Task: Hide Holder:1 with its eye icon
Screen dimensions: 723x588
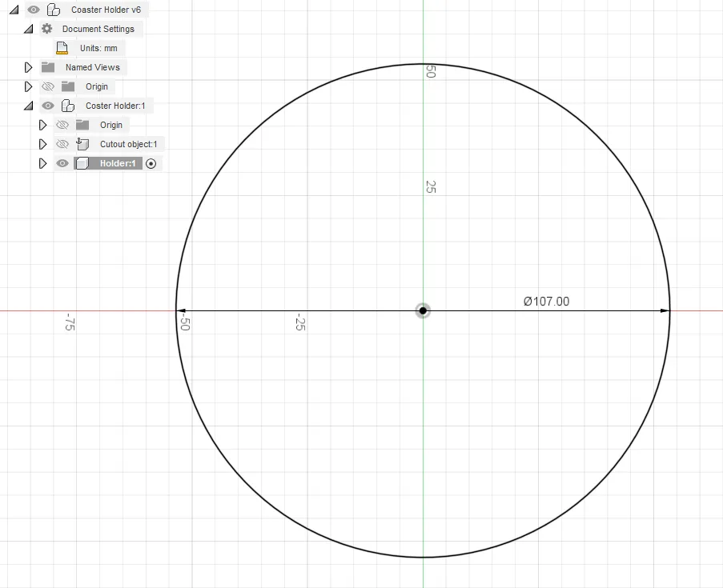Action: pos(62,163)
